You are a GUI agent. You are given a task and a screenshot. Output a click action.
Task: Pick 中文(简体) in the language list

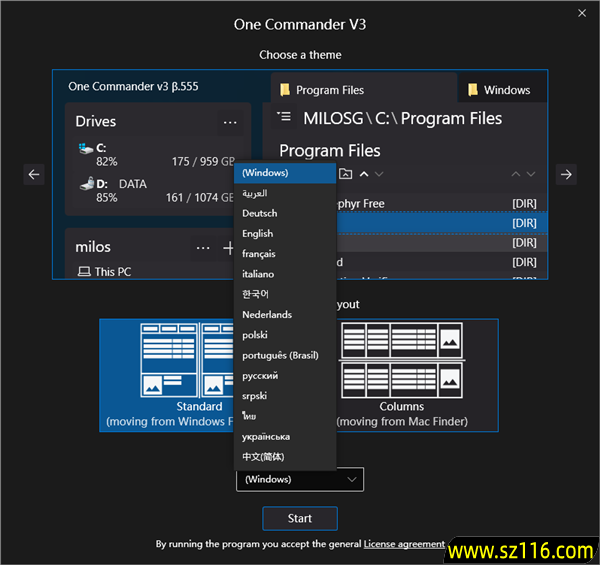[263, 457]
